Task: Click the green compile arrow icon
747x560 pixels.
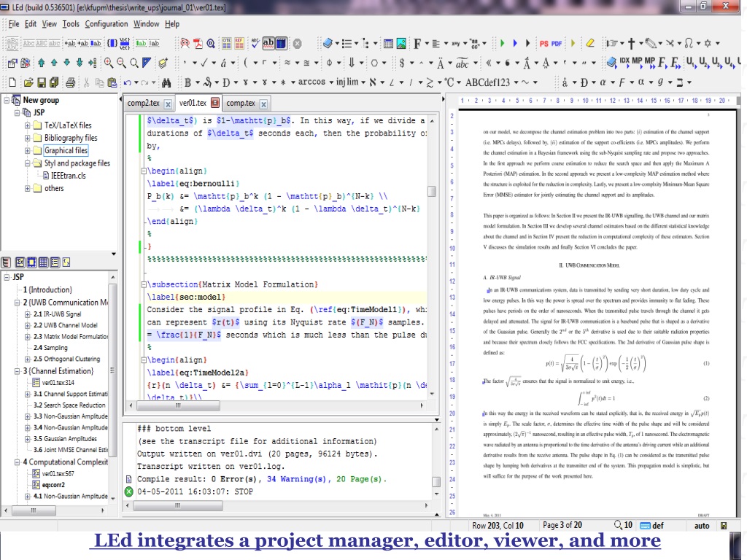Action: tap(502, 44)
